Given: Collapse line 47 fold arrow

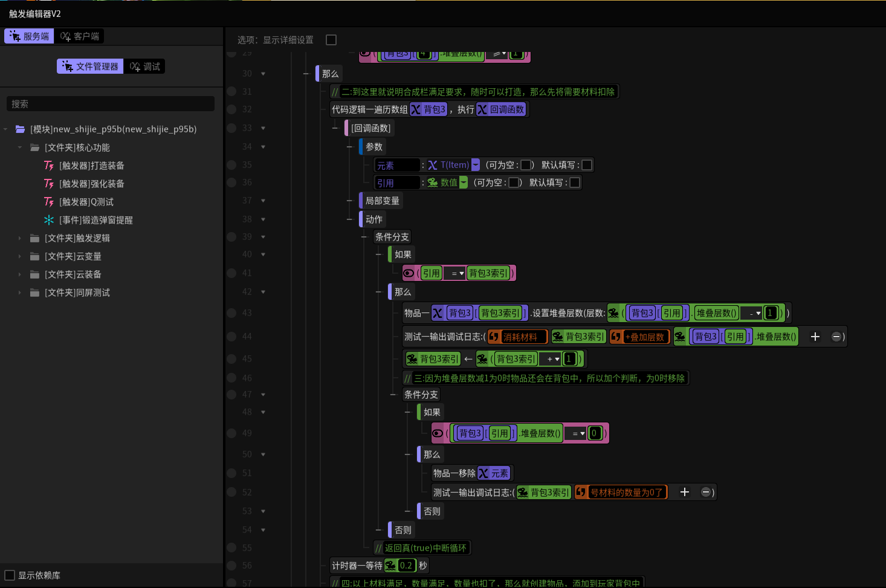Looking at the screenshot, I should pos(264,395).
